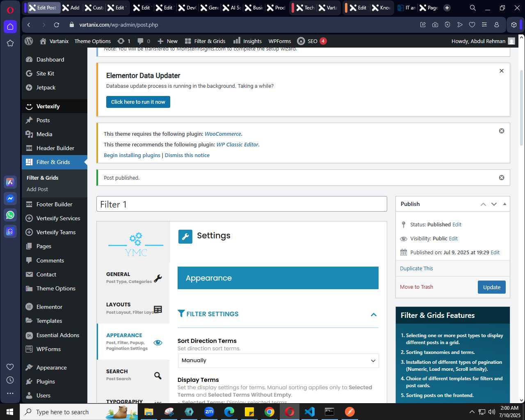The height and width of the screenshot is (420, 525).
Task: Reload the current page
Action: point(57,25)
